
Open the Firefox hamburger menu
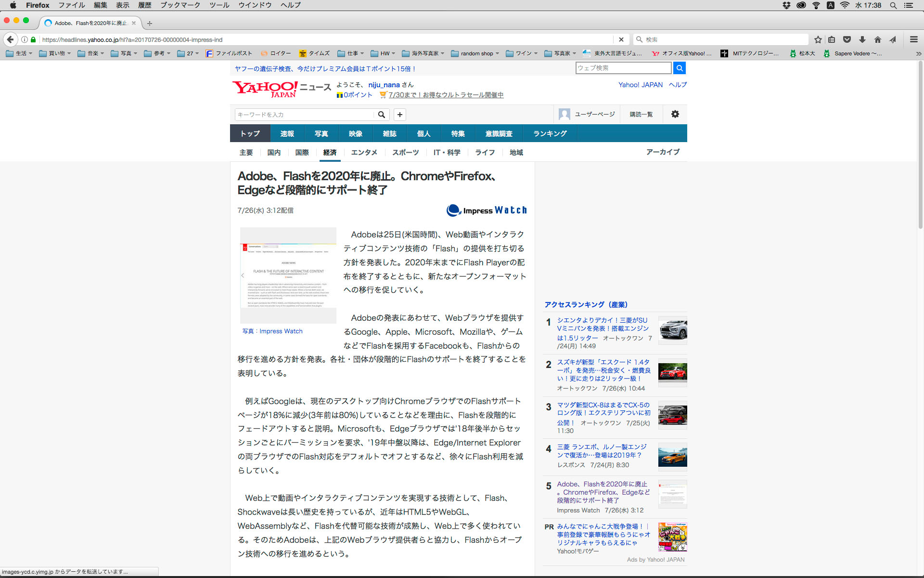click(x=913, y=39)
